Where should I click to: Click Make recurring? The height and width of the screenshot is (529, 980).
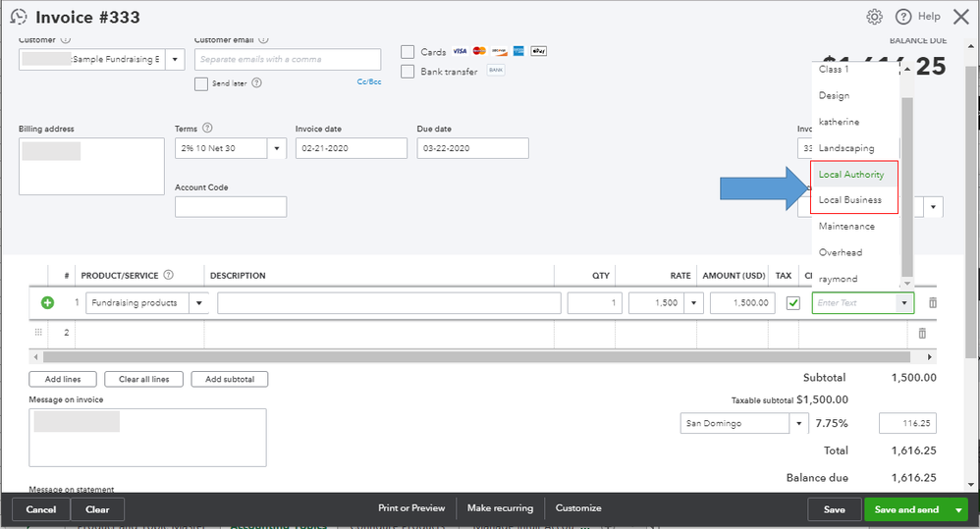(500, 508)
